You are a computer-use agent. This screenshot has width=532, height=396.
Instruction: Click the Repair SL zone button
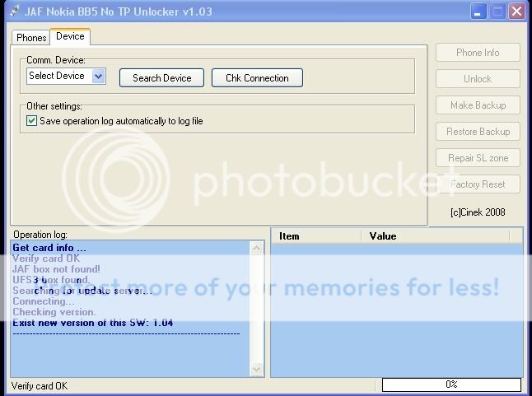click(x=478, y=158)
